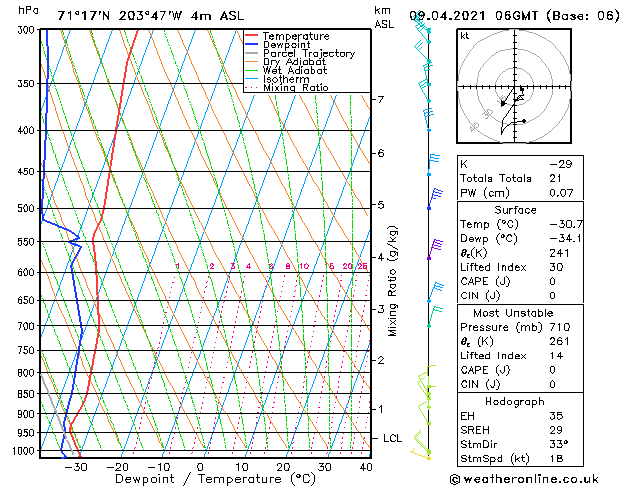Click the StmSpd (kt) value 18
This screenshot has height=486, width=629.
(556, 459)
